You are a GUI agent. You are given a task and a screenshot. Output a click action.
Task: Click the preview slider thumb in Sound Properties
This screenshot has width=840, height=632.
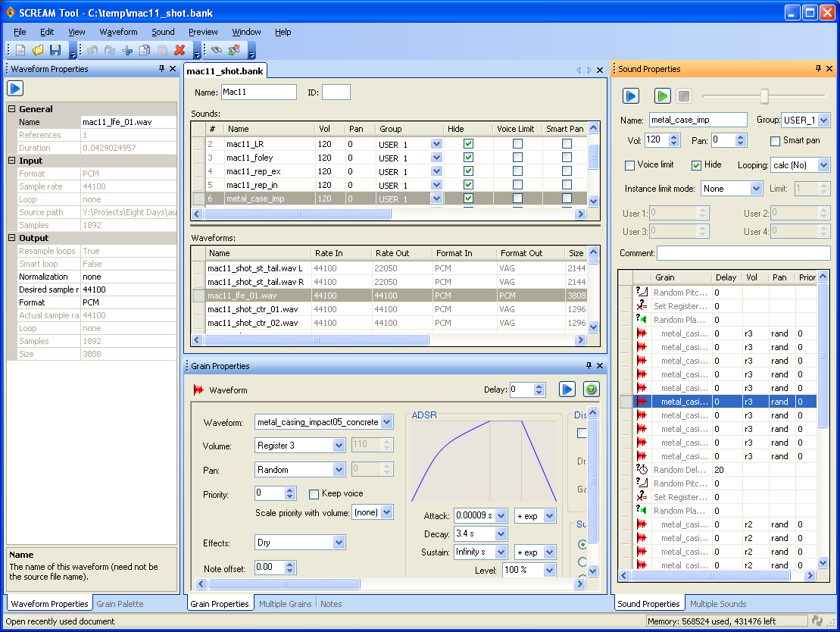[764, 96]
